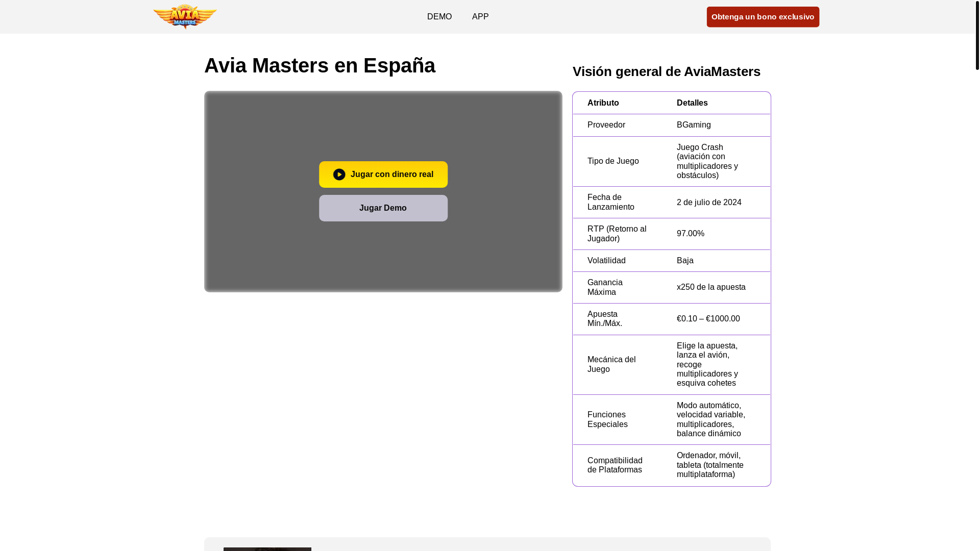Click the x250 de la apuesta value
Screen dimensions: 980x551
[x=711, y=287]
